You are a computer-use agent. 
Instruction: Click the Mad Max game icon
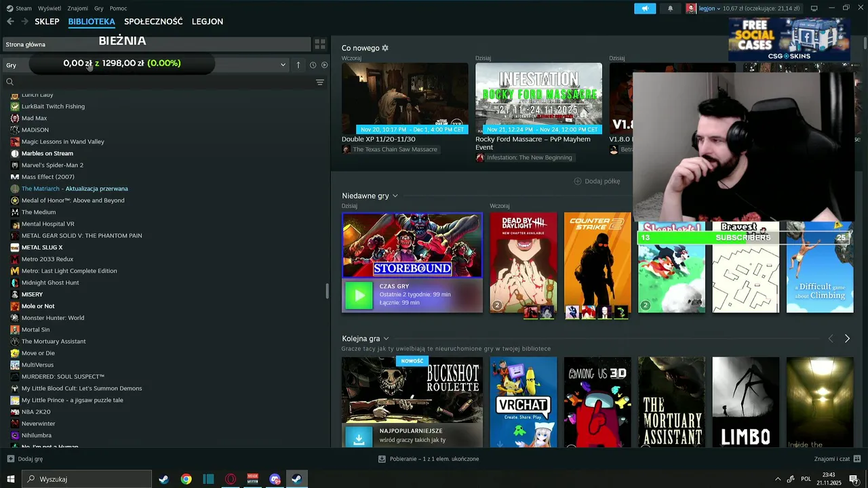coord(15,118)
